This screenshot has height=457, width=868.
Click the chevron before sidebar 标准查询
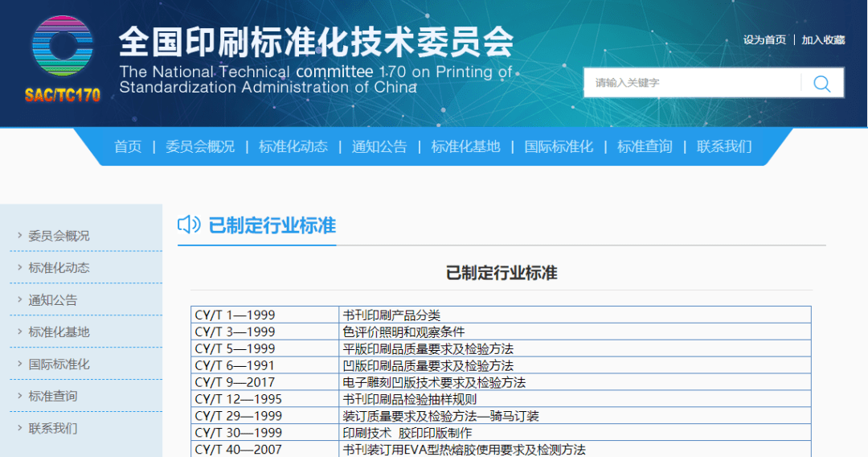pyautogui.click(x=19, y=396)
